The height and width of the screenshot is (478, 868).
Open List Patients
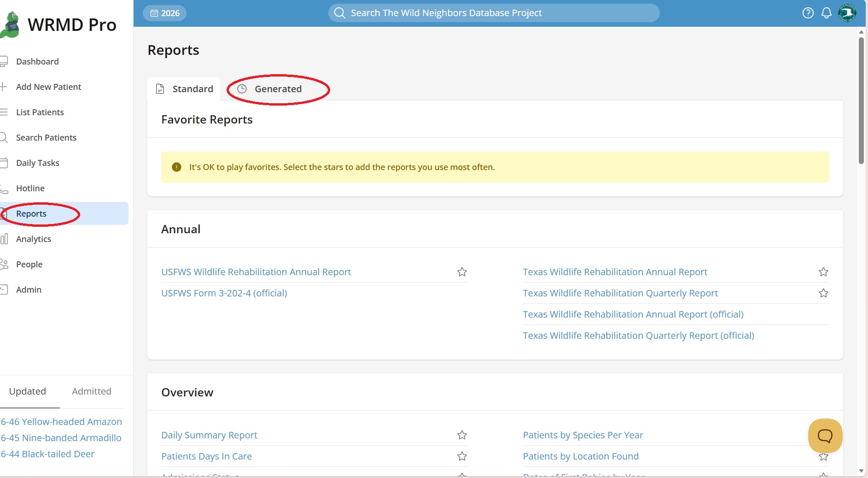click(40, 112)
